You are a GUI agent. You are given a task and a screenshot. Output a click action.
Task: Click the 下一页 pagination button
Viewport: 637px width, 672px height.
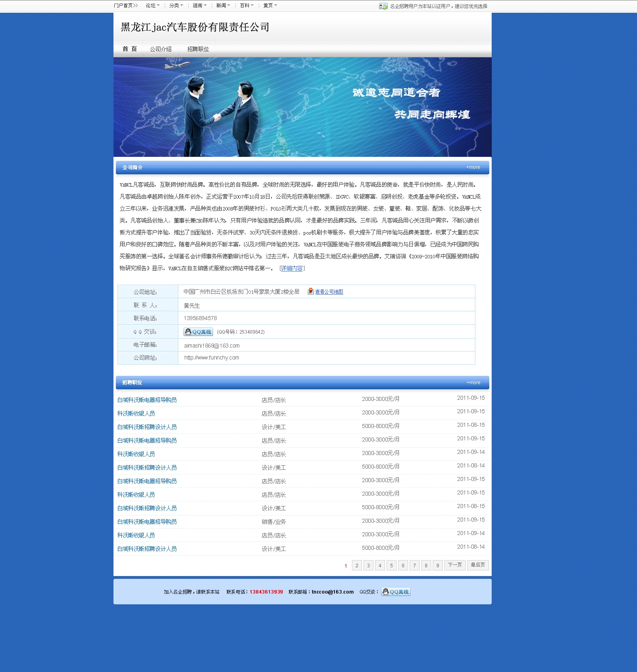(x=455, y=565)
